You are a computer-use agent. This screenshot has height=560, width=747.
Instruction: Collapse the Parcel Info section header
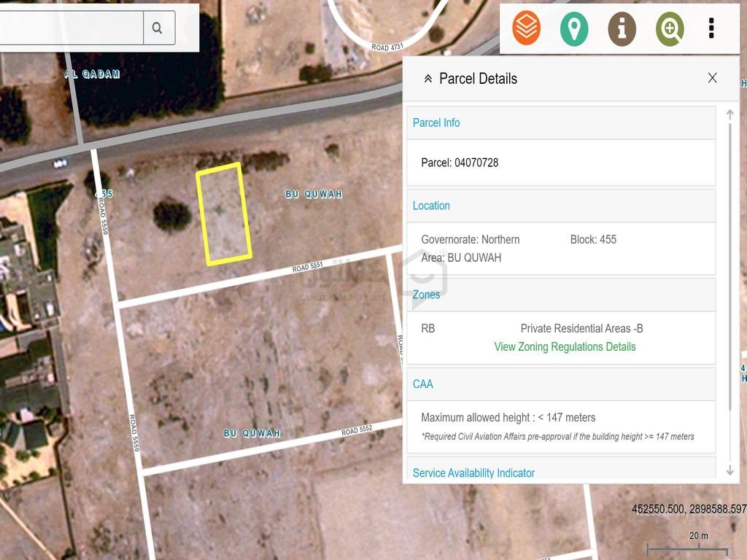pos(561,122)
